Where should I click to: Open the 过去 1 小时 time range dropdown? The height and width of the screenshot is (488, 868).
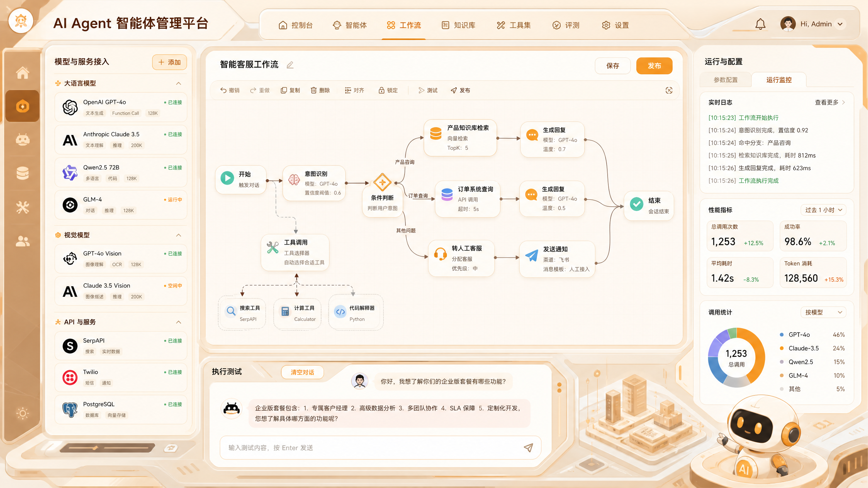click(x=823, y=210)
